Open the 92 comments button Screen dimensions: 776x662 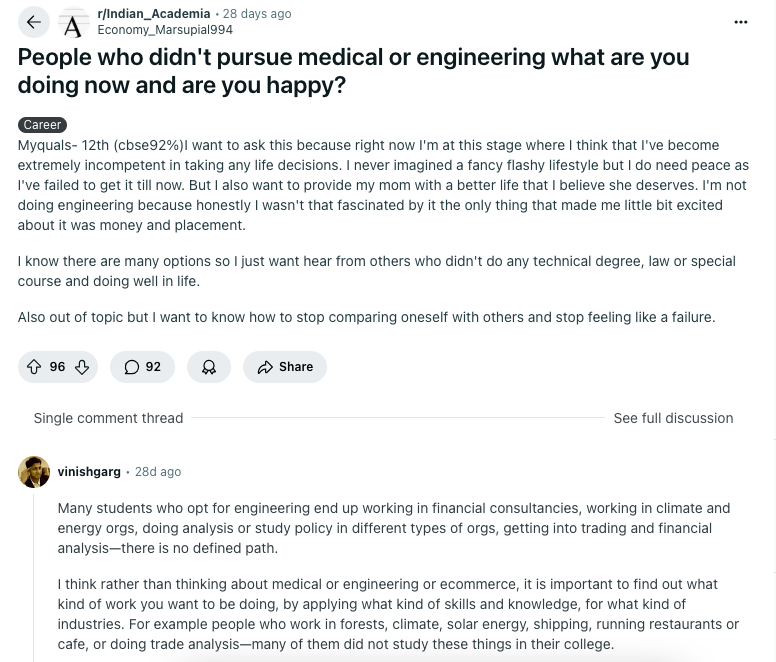pyautogui.click(x=142, y=367)
